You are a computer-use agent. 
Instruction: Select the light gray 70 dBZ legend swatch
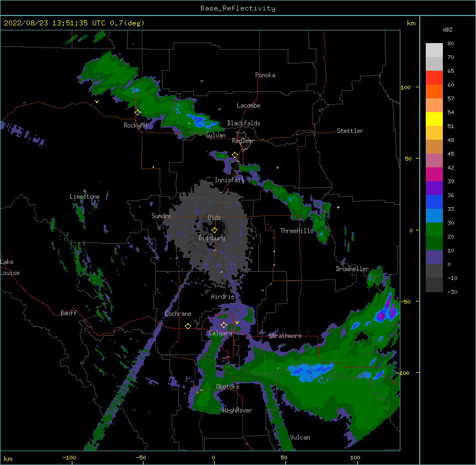[x=434, y=64]
